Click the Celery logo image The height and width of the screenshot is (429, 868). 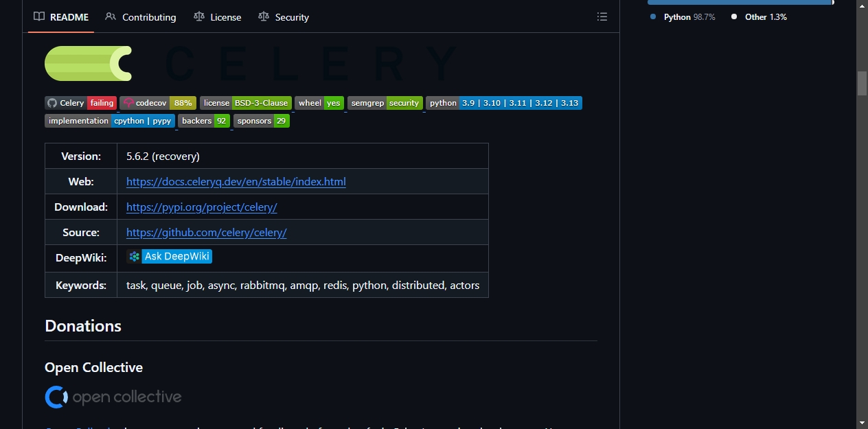pyautogui.click(x=251, y=64)
